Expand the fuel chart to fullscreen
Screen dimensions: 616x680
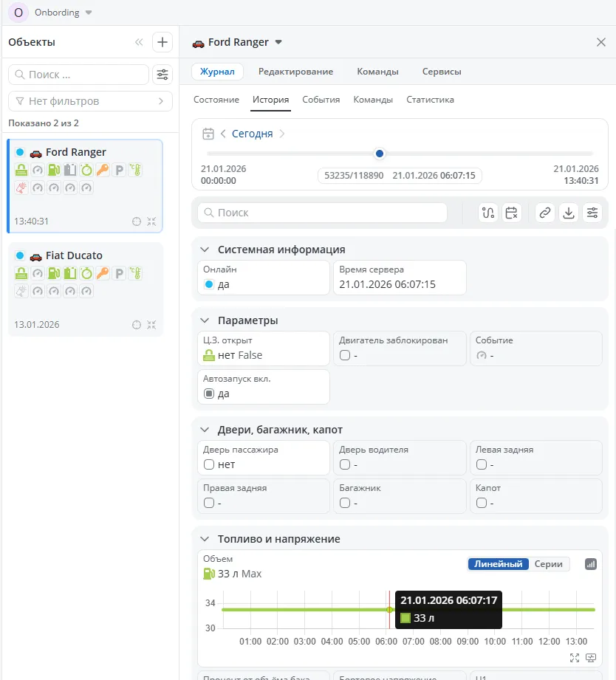(x=575, y=657)
